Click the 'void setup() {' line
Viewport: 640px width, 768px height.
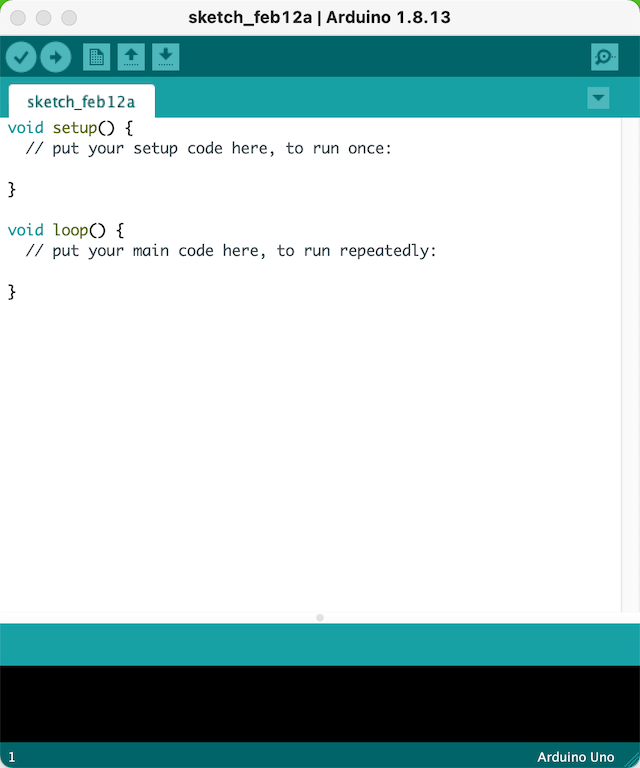[x=71, y=128]
